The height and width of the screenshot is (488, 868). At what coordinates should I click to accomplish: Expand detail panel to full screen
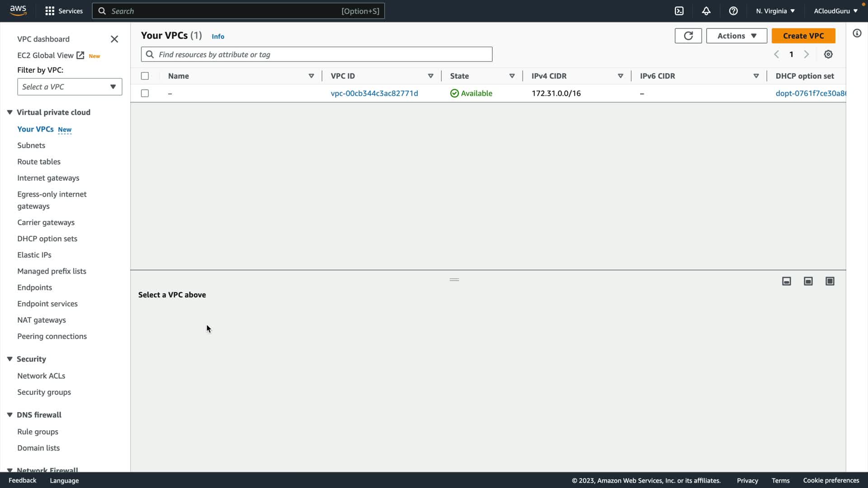tap(830, 281)
